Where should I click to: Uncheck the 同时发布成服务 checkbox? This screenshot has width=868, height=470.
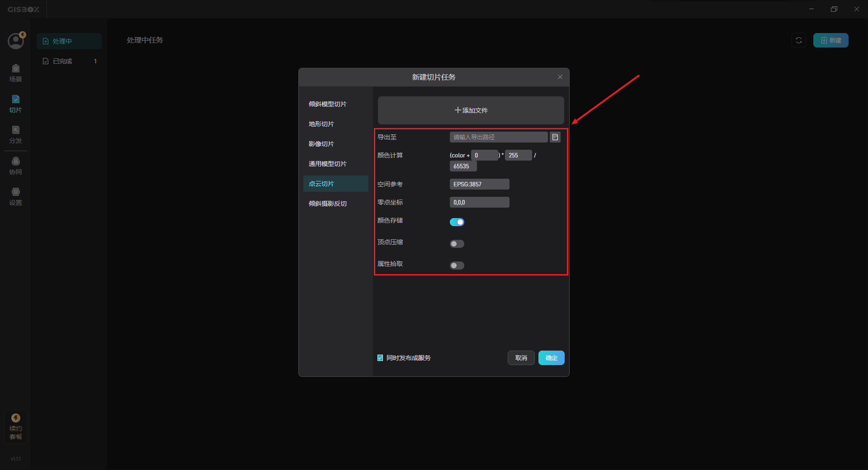click(x=380, y=358)
